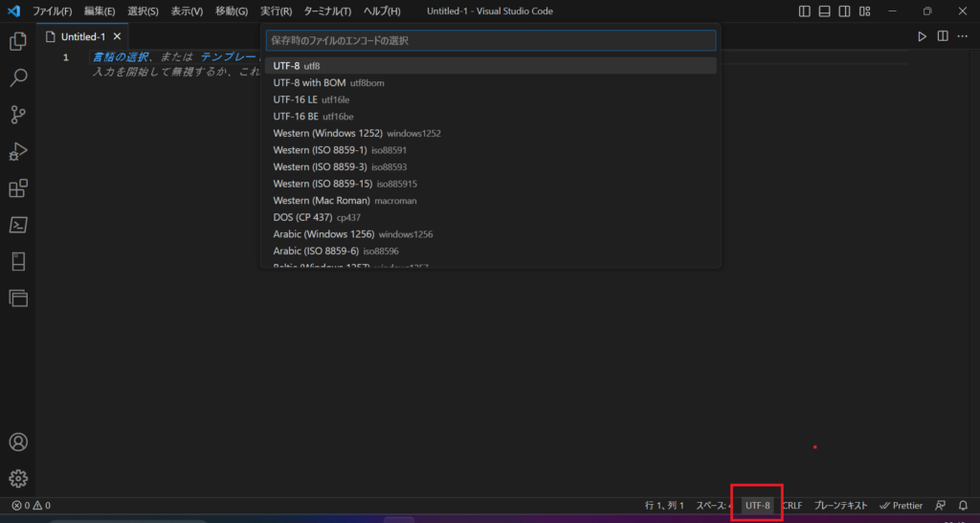980x523 pixels.
Task: Open the ターミナル(T) menu
Action: pyautogui.click(x=327, y=11)
